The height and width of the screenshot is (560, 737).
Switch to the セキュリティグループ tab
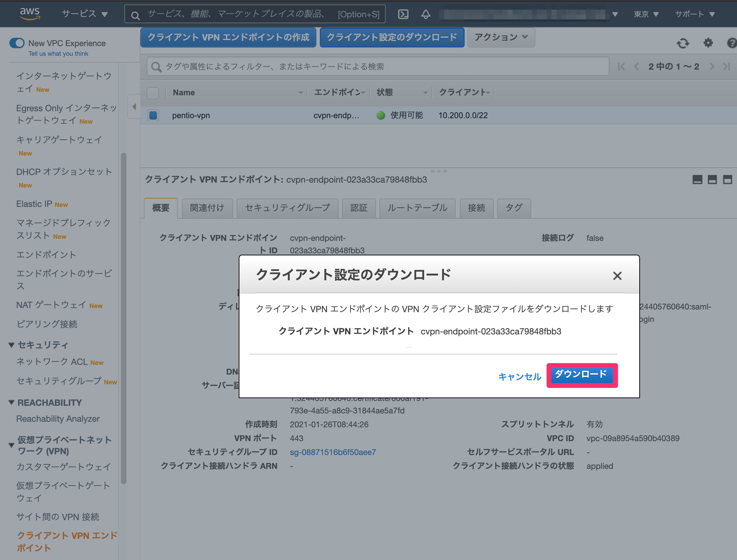coord(288,208)
